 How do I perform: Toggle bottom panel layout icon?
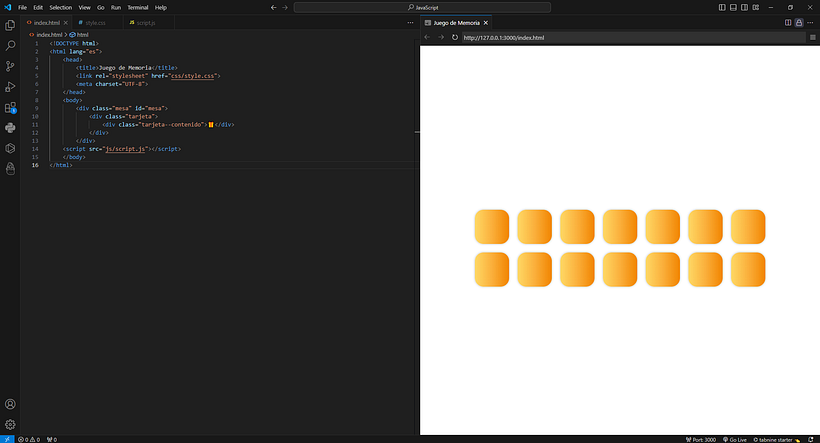tap(733, 7)
